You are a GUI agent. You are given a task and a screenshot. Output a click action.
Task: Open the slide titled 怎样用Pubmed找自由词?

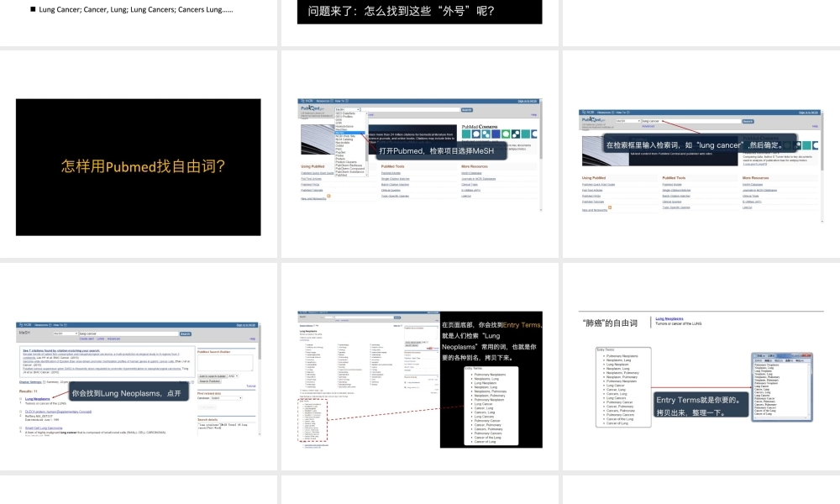coord(138,167)
